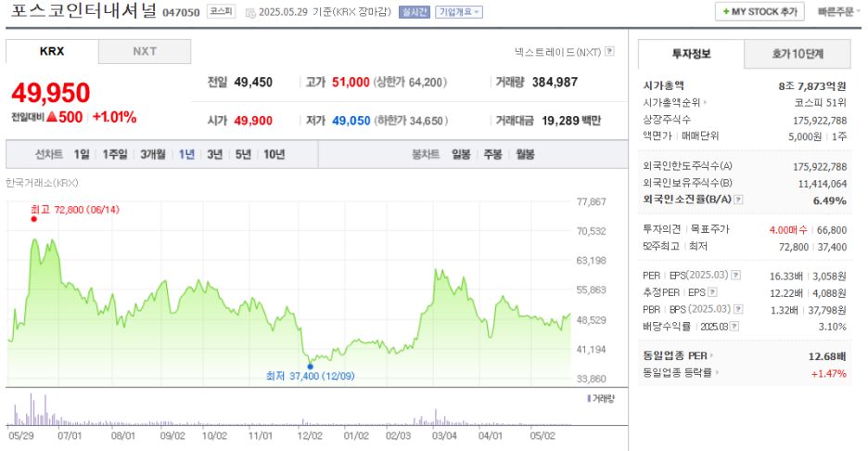This screenshot has width=868, height=451.
Task: Show the 1일 line chart
Action: pos(82,154)
